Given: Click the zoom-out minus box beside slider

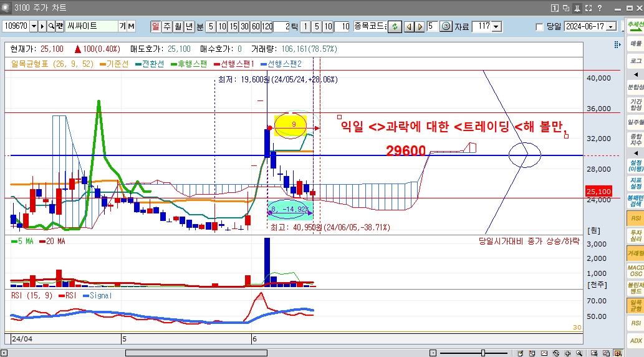Looking at the screenshot, I should [433, 353].
